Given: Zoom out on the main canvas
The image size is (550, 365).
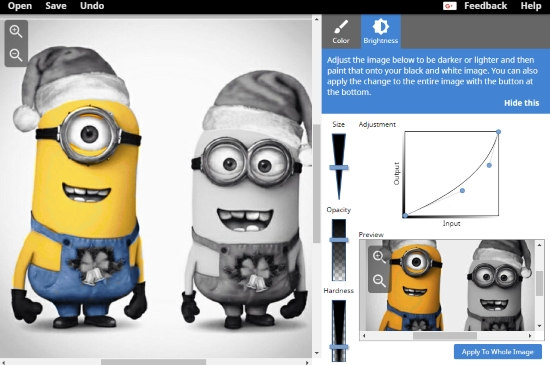Looking at the screenshot, I should tap(16, 55).
